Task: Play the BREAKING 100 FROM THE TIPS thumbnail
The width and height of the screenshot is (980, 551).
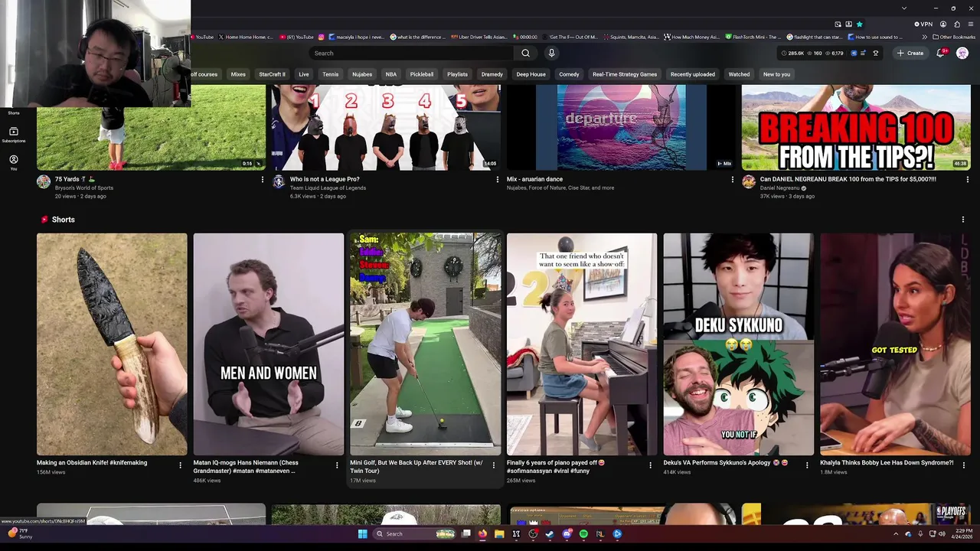Action: (856, 127)
